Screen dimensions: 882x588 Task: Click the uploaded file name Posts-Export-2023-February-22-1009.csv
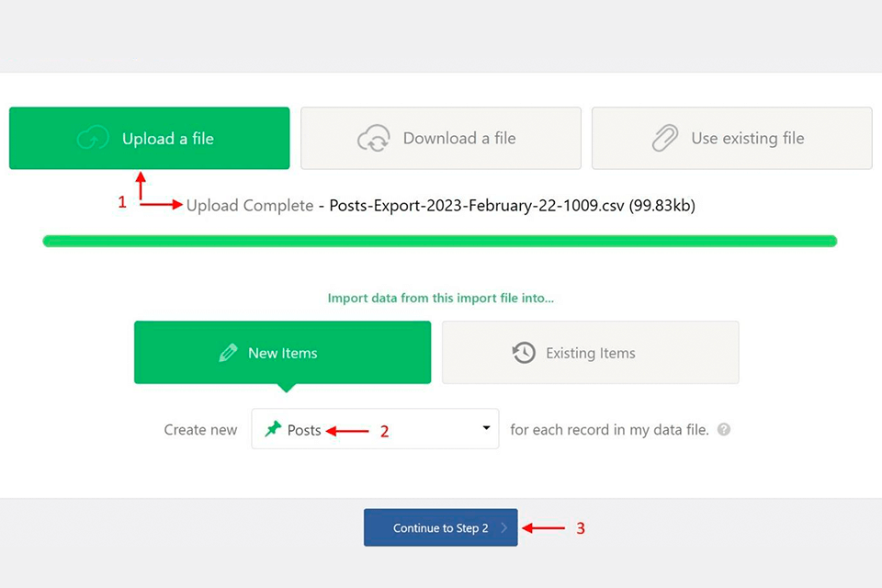477,206
